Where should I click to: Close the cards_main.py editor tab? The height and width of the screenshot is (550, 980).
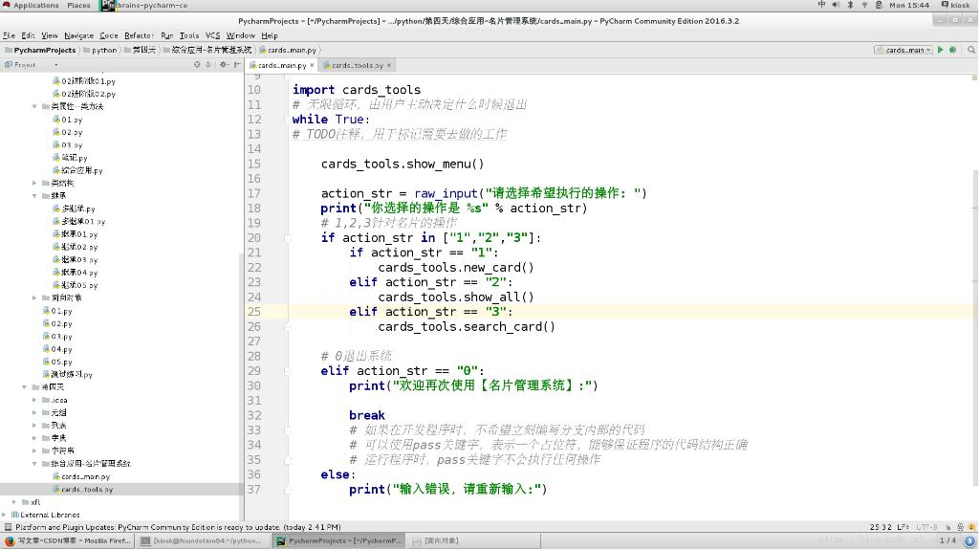[x=312, y=65]
